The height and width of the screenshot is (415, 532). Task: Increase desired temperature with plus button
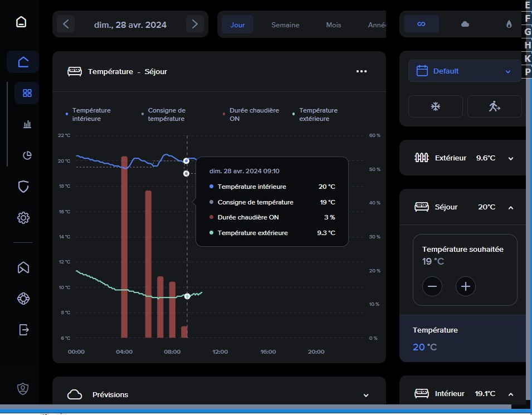coord(466,287)
